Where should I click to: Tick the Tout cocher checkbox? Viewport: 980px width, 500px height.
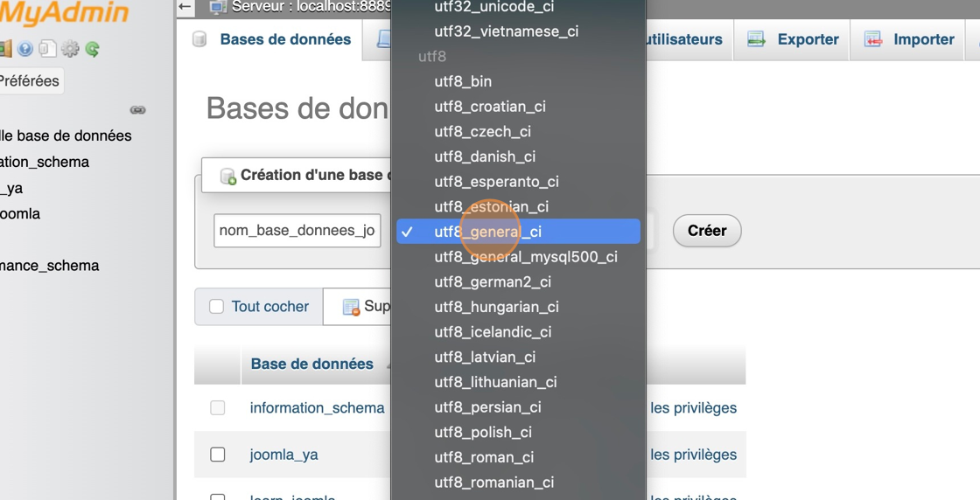click(216, 307)
